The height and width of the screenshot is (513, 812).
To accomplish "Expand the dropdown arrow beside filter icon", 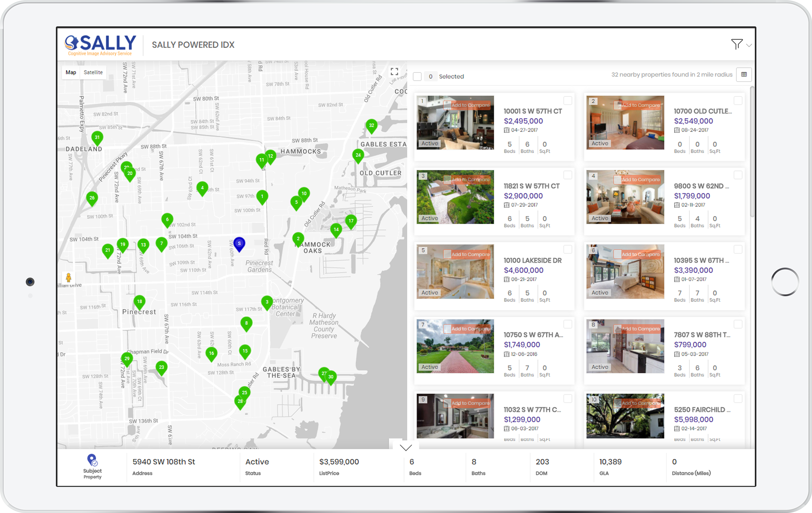I will point(749,45).
